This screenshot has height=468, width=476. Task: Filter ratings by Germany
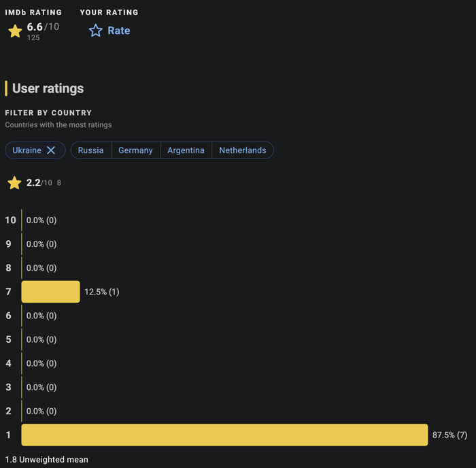tap(135, 150)
